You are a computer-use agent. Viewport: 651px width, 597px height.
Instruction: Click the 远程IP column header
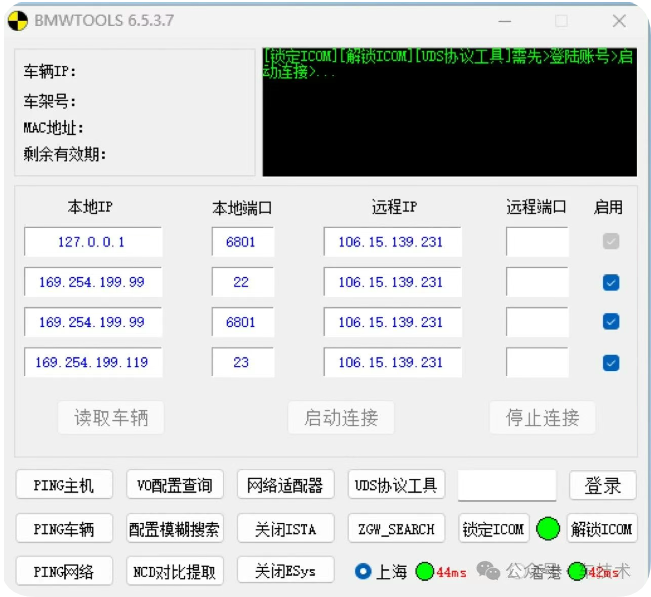(x=394, y=207)
